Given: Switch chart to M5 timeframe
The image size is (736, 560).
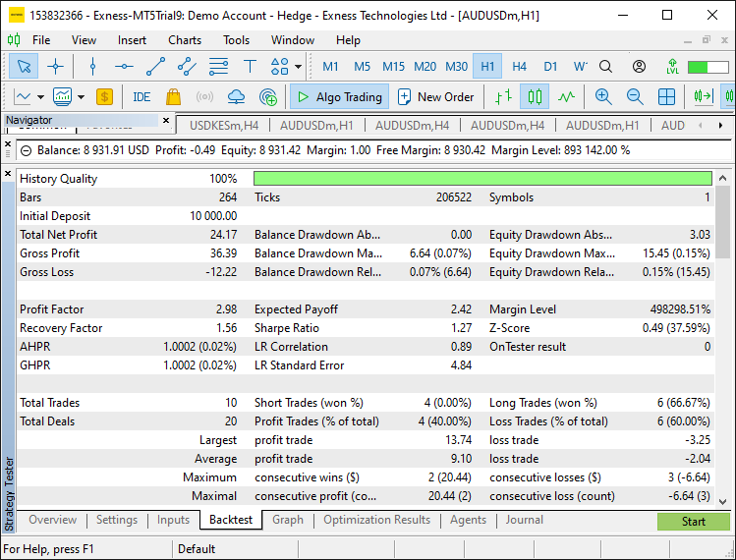Looking at the screenshot, I should 362,67.
